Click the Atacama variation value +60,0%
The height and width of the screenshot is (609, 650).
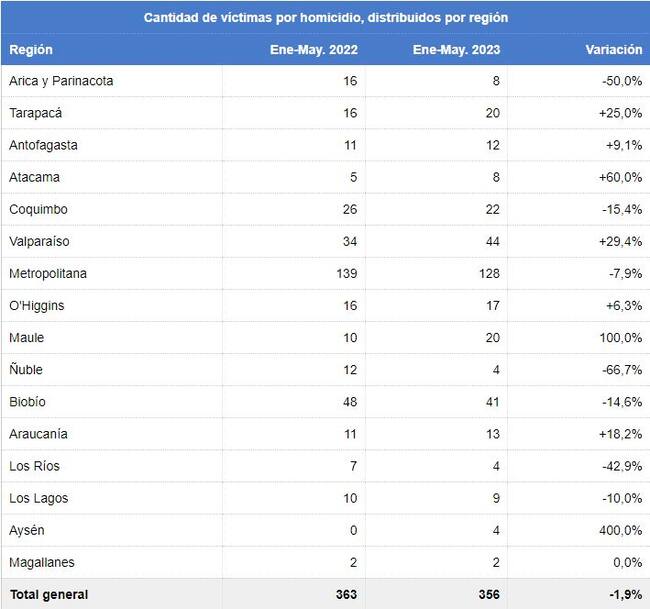click(620, 177)
